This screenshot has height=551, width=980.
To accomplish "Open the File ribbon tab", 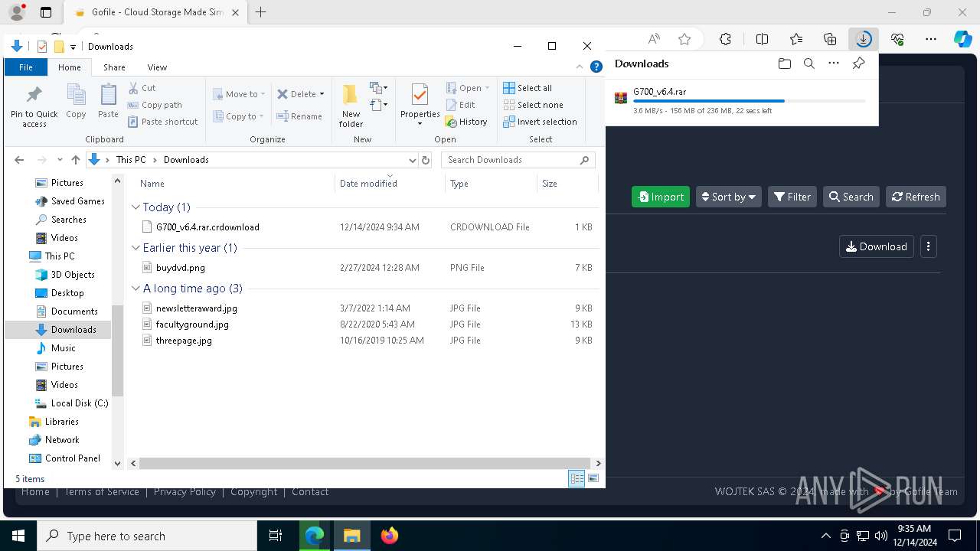I will tap(25, 67).
